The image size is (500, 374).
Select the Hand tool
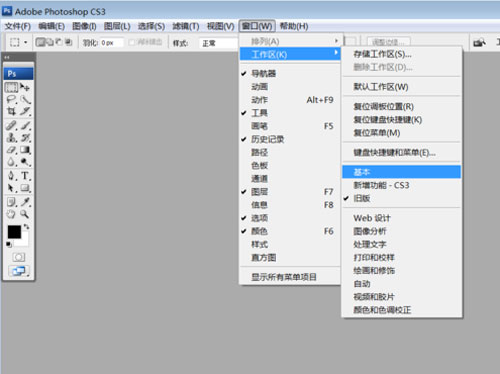[11, 214]
